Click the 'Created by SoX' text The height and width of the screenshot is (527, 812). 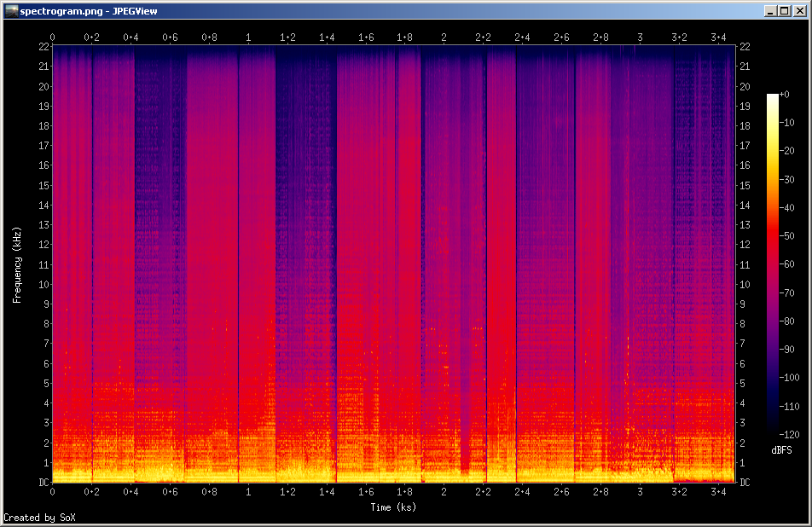click(33, 518)
